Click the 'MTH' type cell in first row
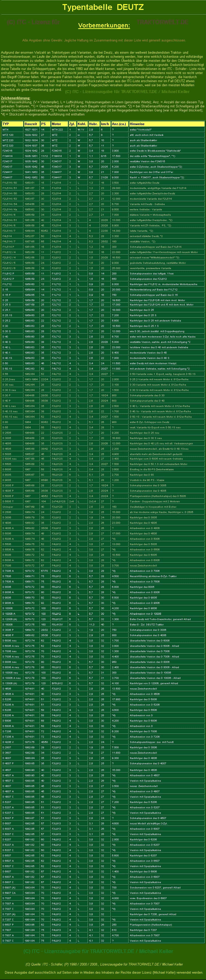Screen dimensions: 206x980 [x=6, y=130]
